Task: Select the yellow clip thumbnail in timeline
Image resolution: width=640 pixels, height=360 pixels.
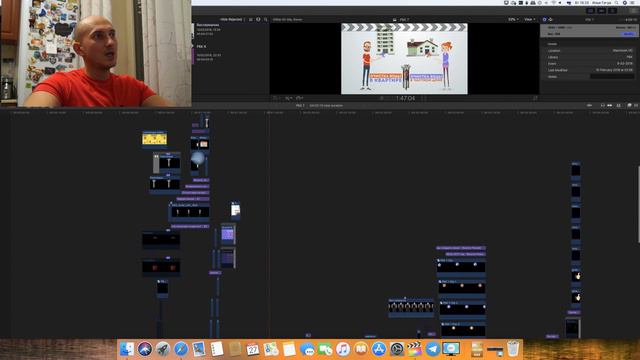Action: pyautogui.click(x=154, y=139)
